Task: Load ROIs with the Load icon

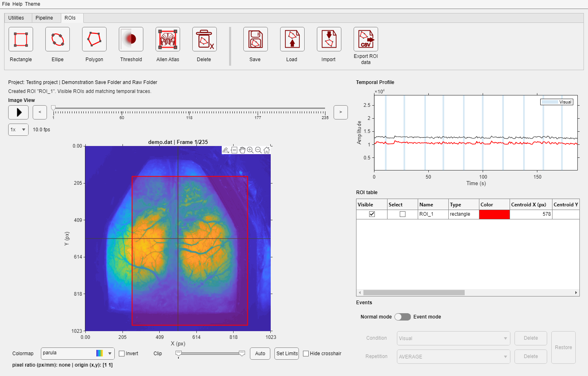Action: (292, 39)
